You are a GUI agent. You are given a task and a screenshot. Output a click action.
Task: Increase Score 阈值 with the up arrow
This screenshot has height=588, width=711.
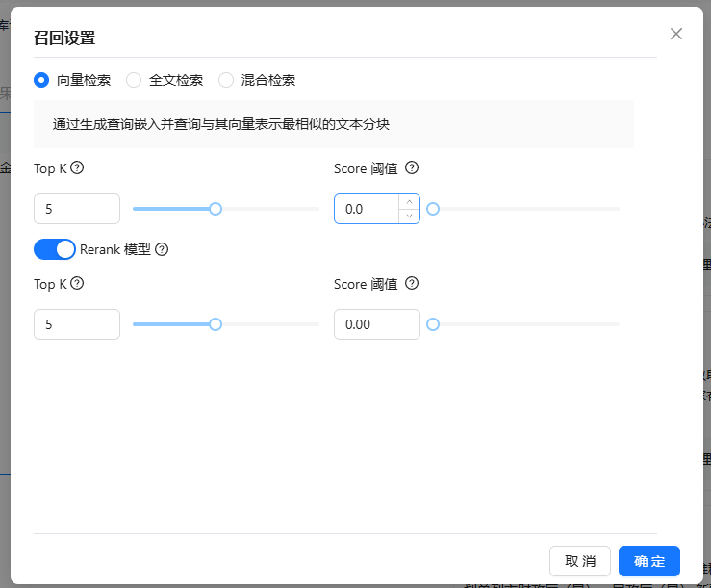pyautogui.click(x=410, y=202)
